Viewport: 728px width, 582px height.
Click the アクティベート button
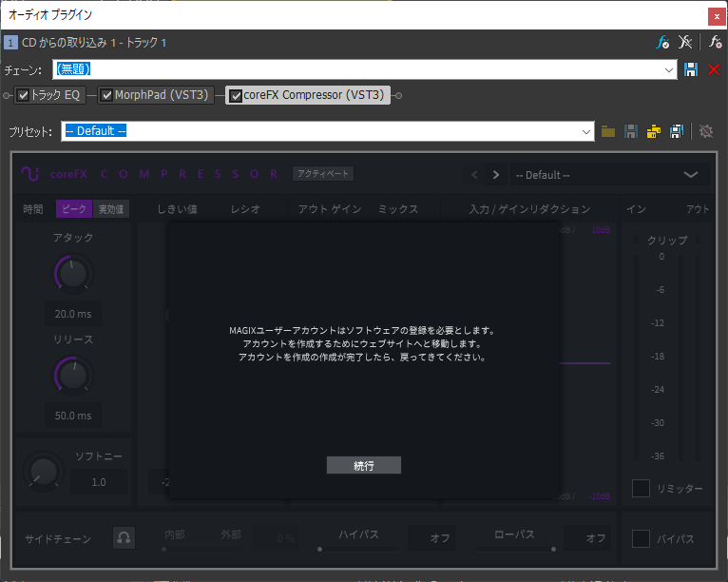pyautogui.click(x=323, y=174)
